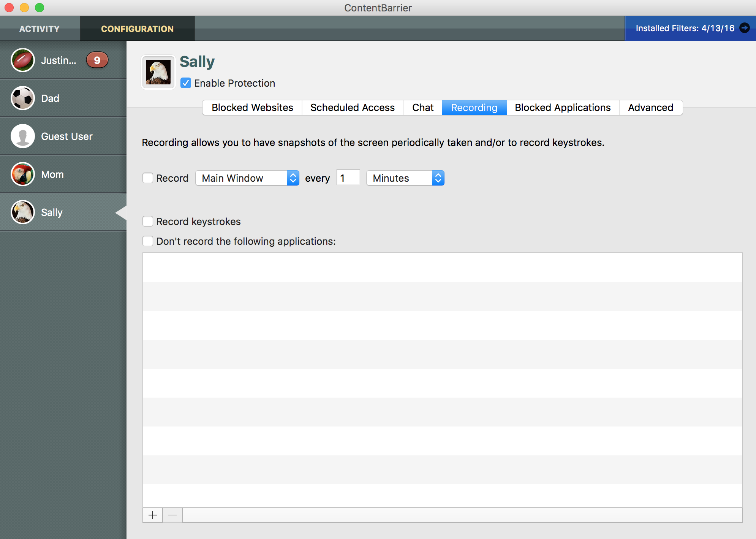Image resolution: width=756 pixels, height=539 pixels.
Task: Click Sally's large eagle profile picture
Action: (x=158, y=72)
